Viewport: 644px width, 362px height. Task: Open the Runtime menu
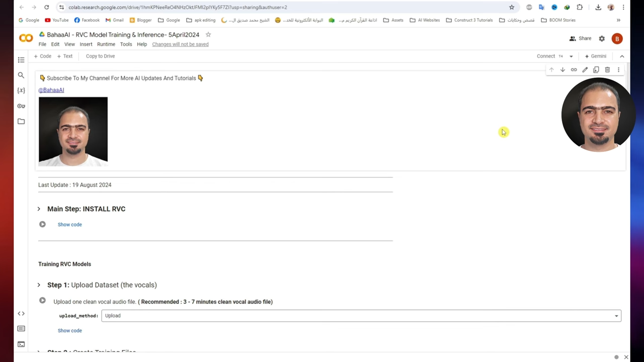coord(106,44)
